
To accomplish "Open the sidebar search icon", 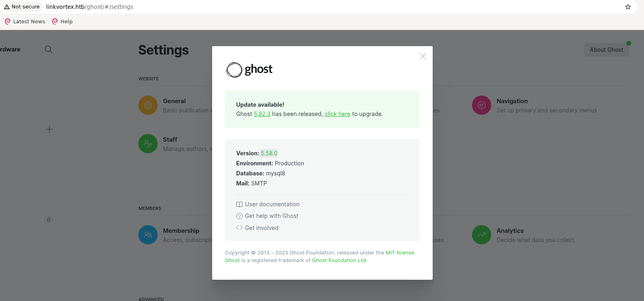I will (x=49, y=49).
